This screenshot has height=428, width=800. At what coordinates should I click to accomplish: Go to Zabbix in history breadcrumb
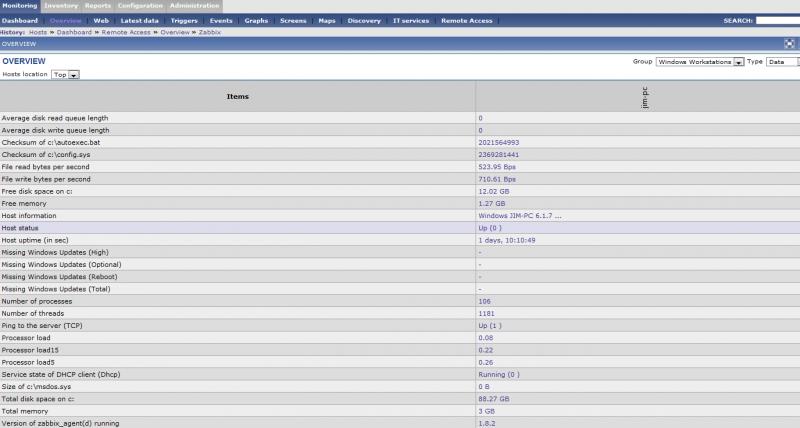tap(210, 32)
